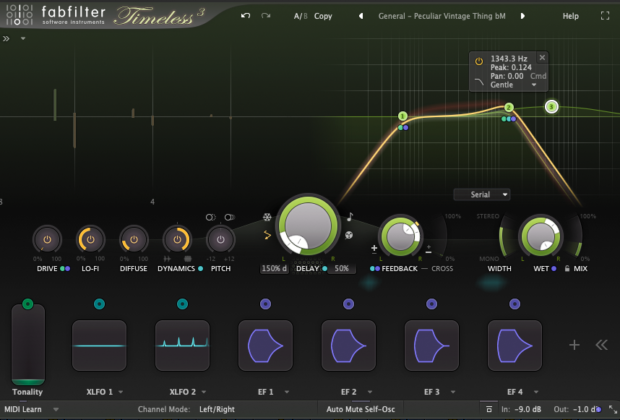Click the feedback invert plus/minus icon
The height and width of the screenshot is (420, 620).
pos(428,249)
